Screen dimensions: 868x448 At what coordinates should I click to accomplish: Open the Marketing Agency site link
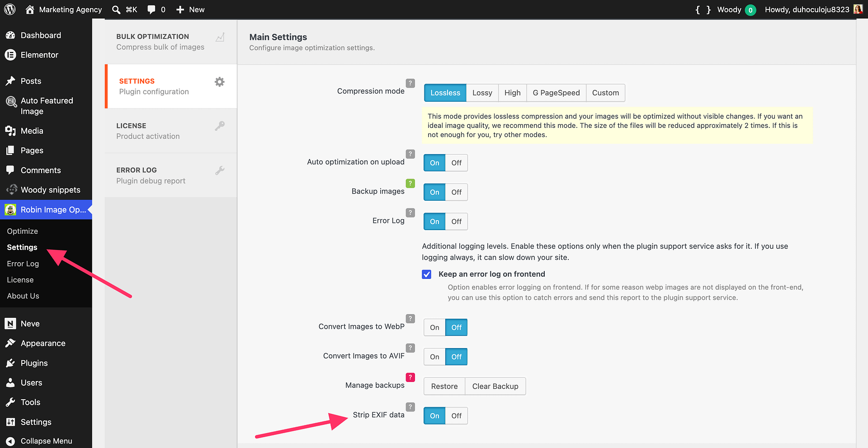[71, 9]
